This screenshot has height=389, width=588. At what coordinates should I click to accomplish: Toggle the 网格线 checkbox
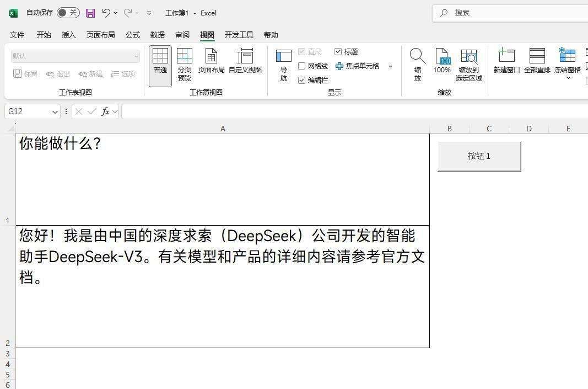coord(302,66)
